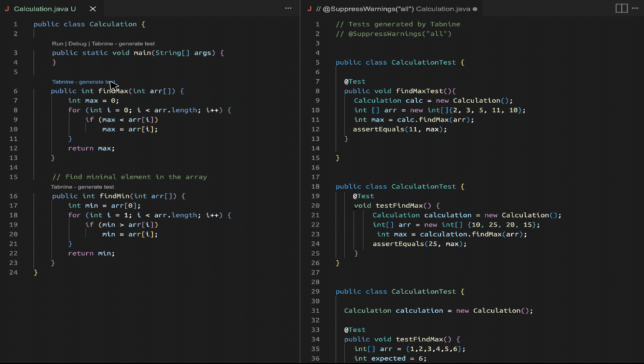Click 'void testFindMax() {' on right line 20
This screenshot has width=644, height=364.
click(397, 206)
